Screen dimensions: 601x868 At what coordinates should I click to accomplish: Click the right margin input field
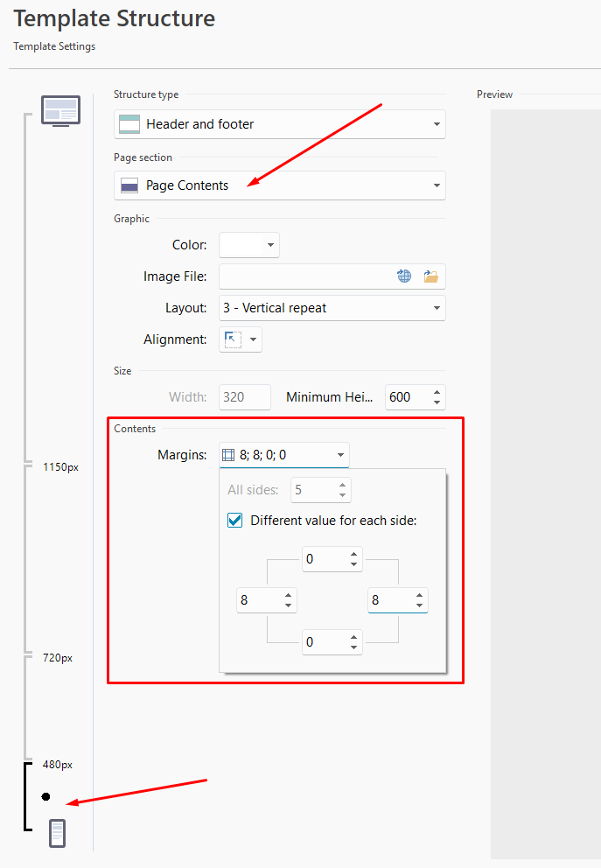[x=389, y=600]
